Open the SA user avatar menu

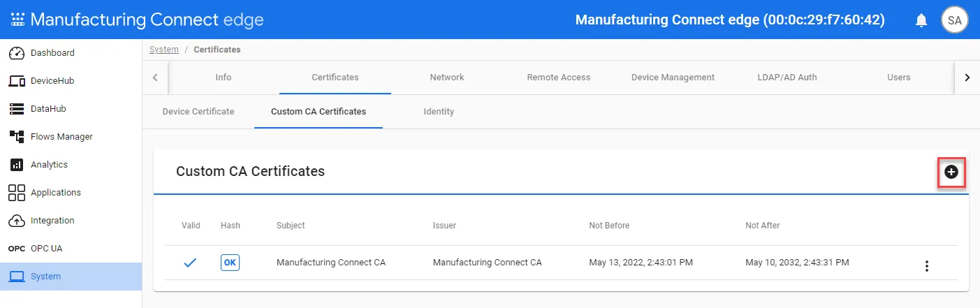click(x=954, y=20)
